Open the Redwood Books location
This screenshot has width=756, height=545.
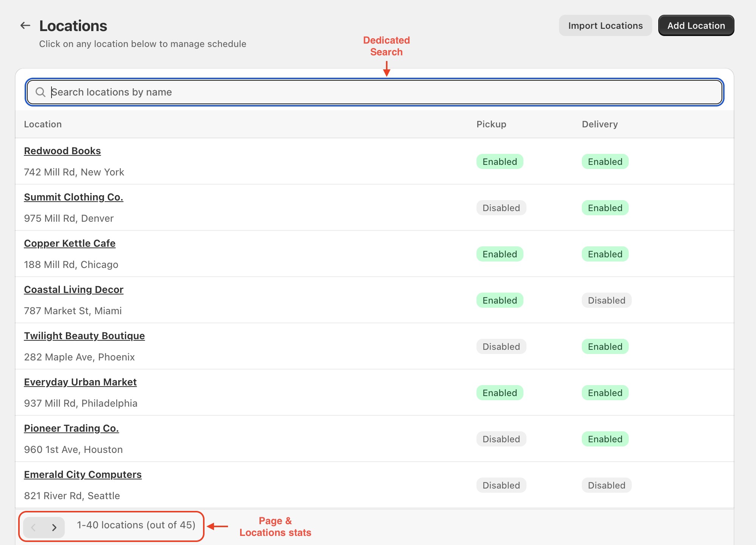pos(62,151)
